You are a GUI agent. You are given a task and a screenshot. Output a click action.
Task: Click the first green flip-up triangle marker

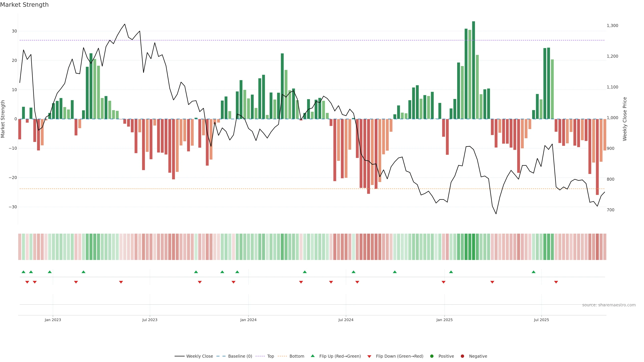click(x=23, y=272)
